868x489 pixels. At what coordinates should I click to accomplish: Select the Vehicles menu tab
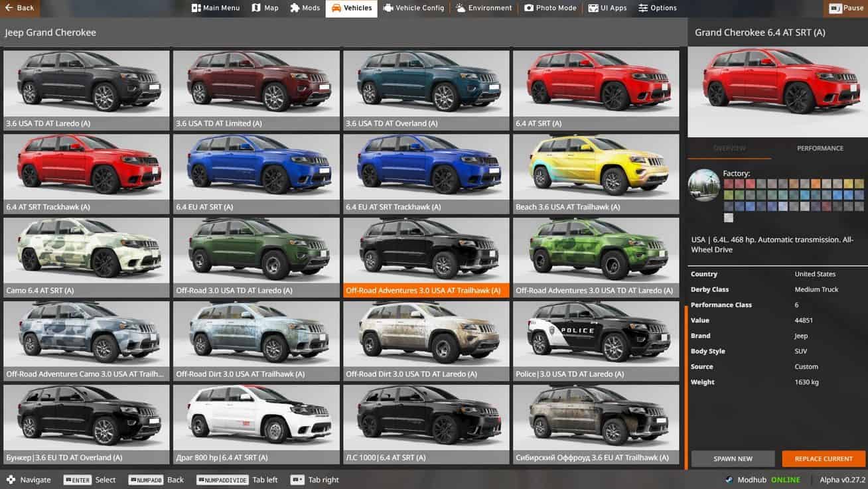pyautogui.click(x=351, y=8)
